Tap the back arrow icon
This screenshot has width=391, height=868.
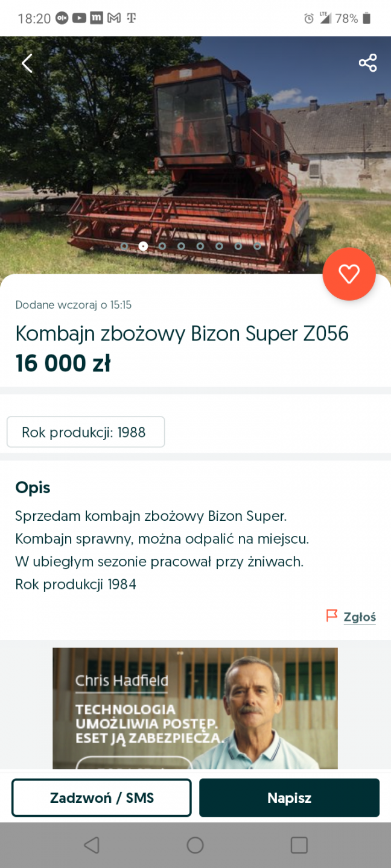27,63
